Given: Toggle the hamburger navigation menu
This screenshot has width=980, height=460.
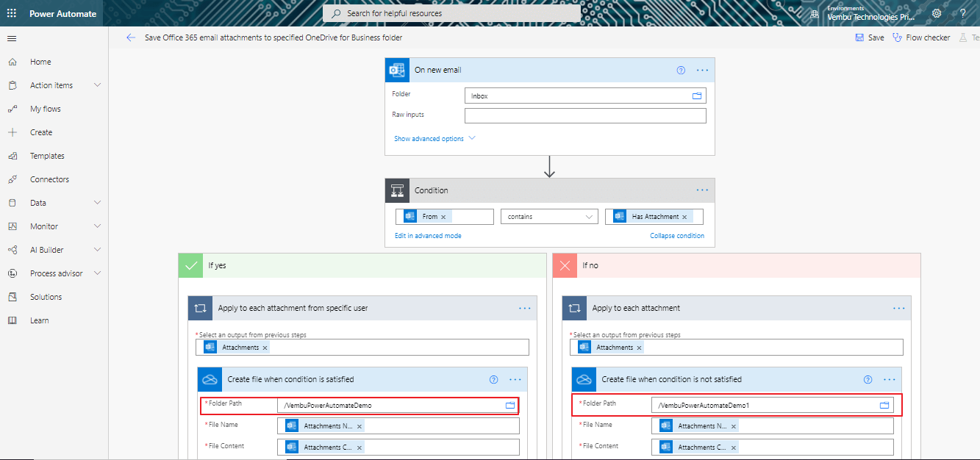Looking at the screenshot, I should point(12,38).
